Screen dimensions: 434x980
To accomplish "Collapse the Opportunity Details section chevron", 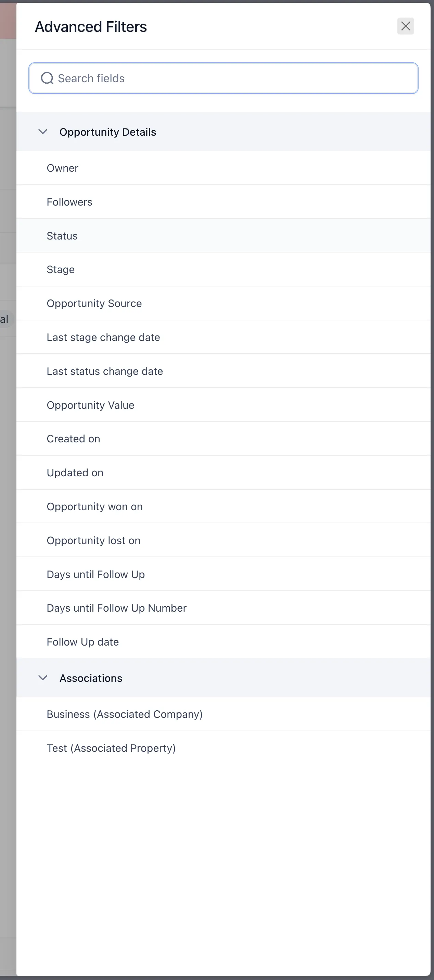I will tap(43, 132).
